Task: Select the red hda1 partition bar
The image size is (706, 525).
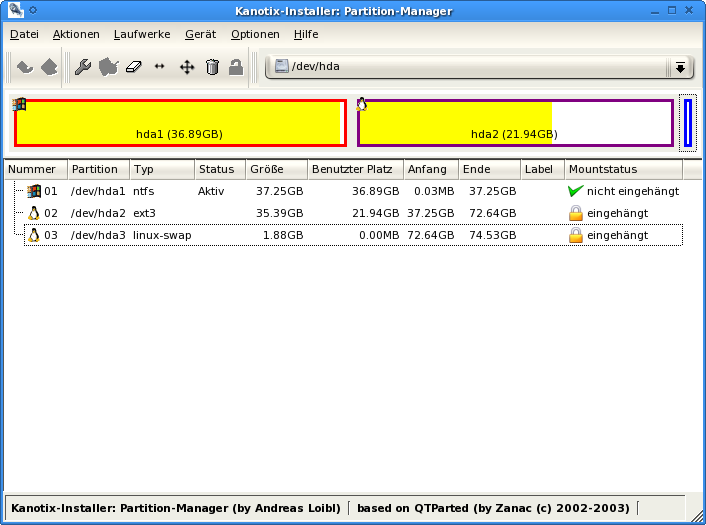Action: pos(181,123)
